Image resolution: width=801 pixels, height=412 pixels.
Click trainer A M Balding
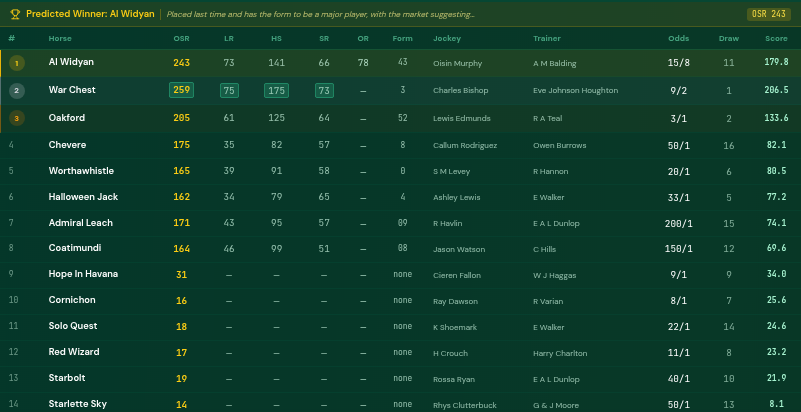[555, 64]
